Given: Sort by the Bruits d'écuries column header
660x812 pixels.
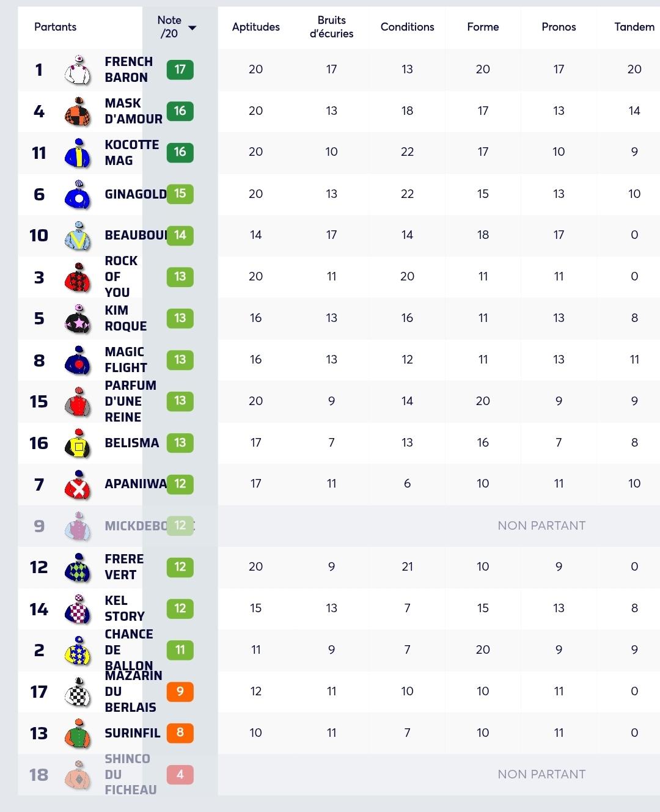Looking at the screenshot, I should (332, 27).
